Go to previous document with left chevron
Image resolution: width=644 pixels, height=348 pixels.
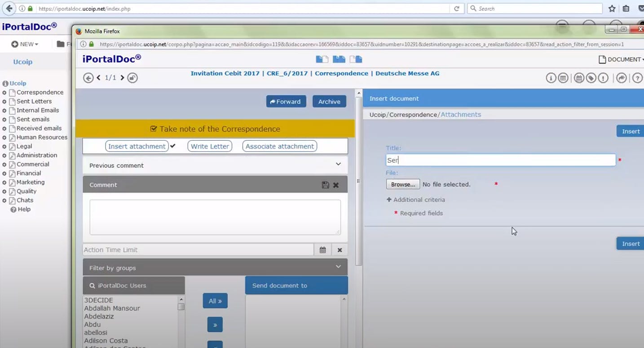(x=98, y=78)
